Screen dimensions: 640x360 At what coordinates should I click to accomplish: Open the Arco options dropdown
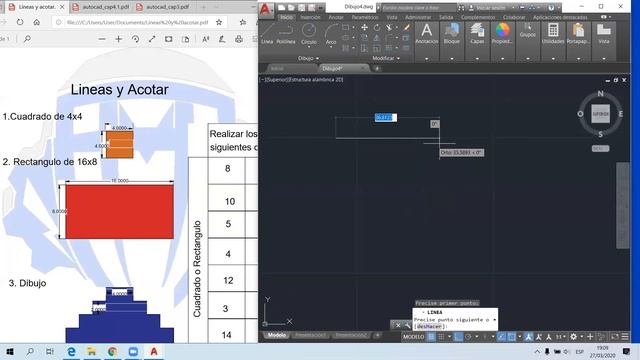pyautogui.click(x=331, y=47)
